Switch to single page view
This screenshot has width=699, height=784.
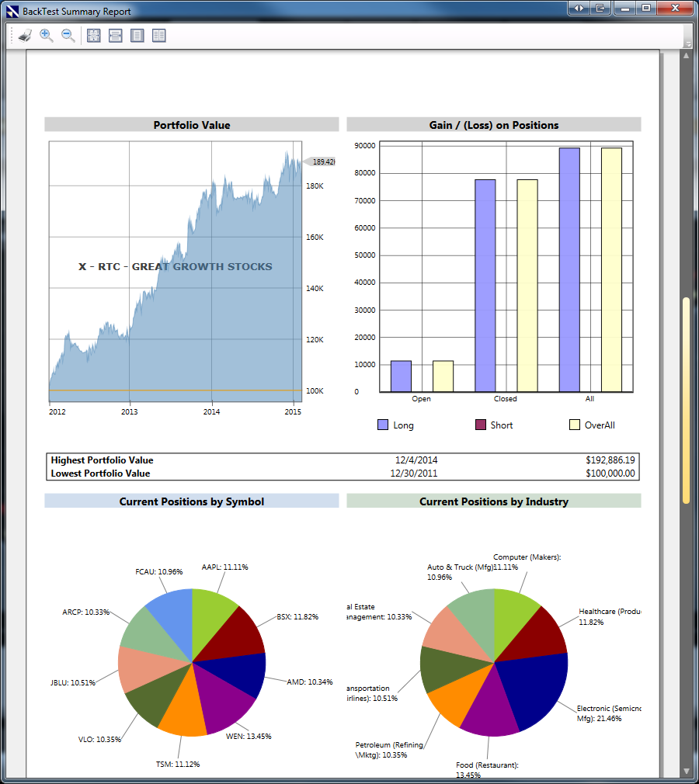pyautogui.click(x=137, y=36)
